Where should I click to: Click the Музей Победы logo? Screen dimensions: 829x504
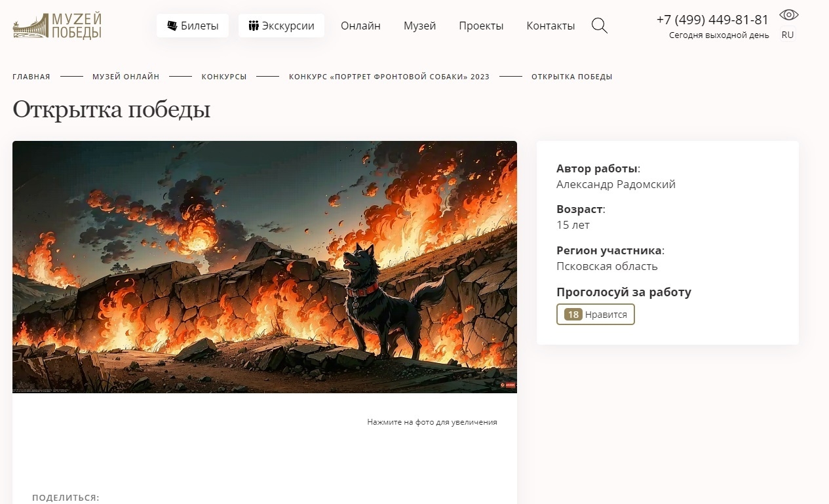coord(58,26)
